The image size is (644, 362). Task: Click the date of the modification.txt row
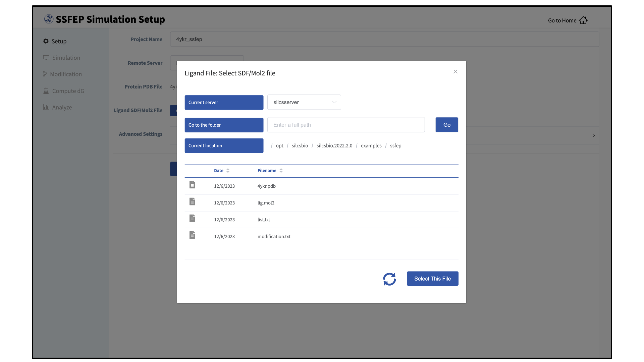coord(224,236)
